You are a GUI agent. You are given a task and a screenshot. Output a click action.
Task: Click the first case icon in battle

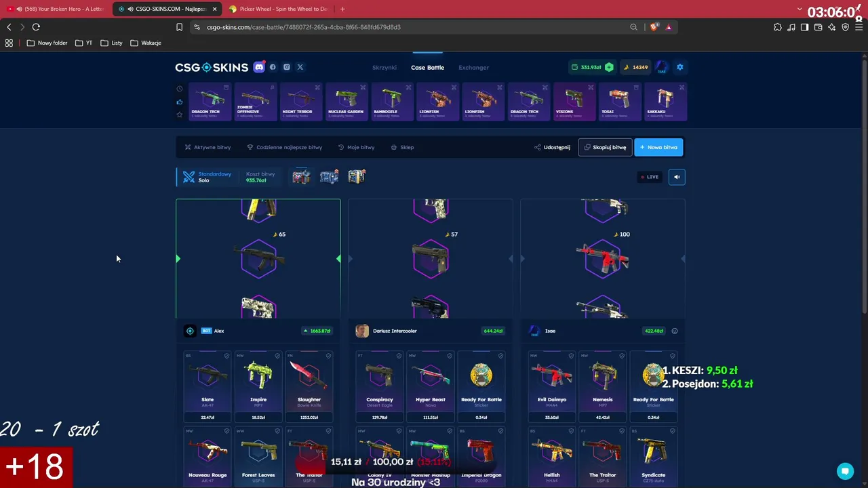(301, 177)
